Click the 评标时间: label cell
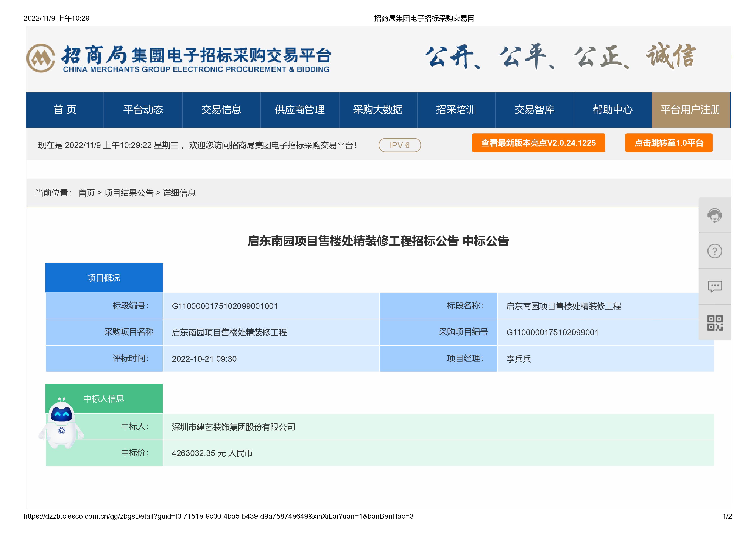This screenshot has height=534, width=756. click(x=104, y=358)
